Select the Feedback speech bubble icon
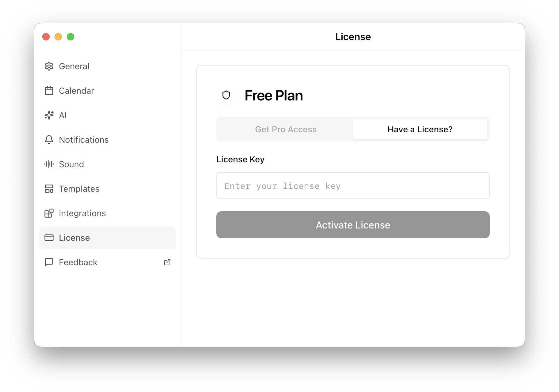Image resolution: width=559 pixels, height=392 pixels. point(49,262)
